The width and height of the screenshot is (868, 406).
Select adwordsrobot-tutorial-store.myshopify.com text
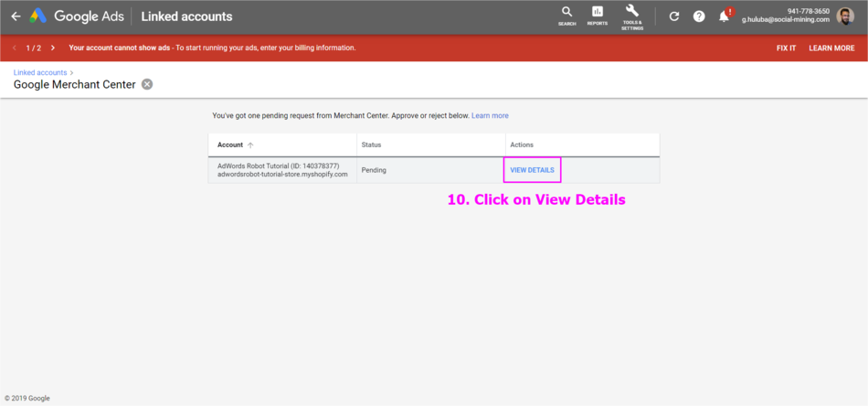[282, 174]
